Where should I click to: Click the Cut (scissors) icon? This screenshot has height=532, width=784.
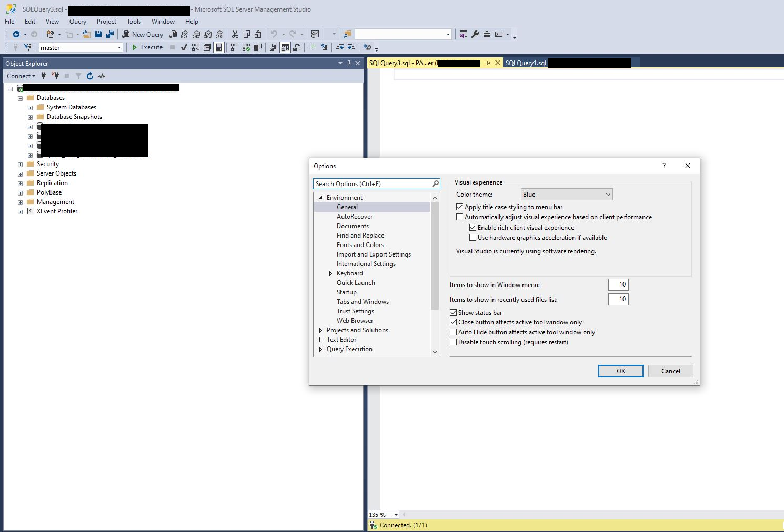pos(235,34)
